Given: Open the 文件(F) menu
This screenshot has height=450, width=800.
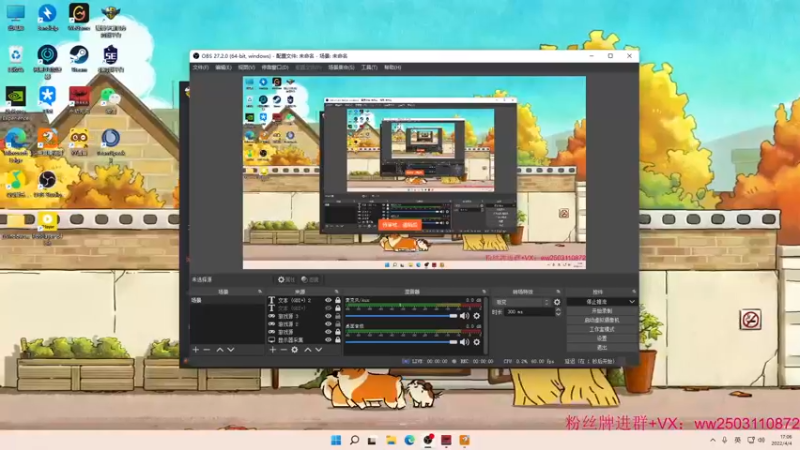Looking at the screenshot, I should [x=201, y=67].
